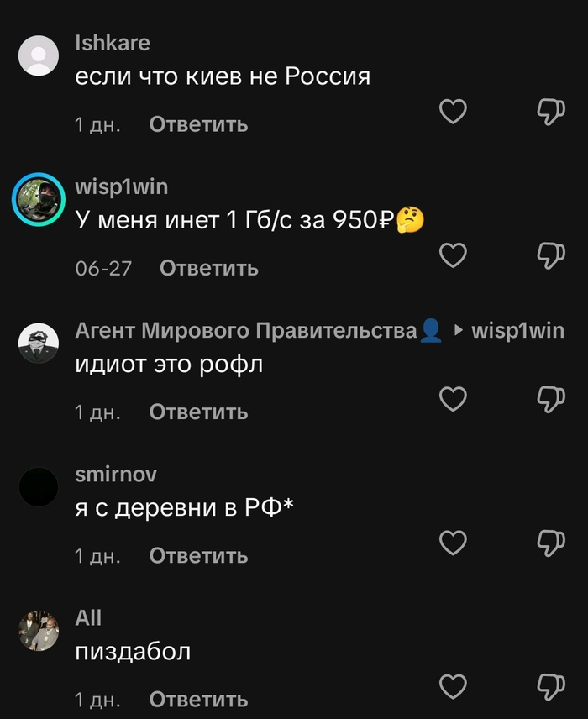Dislike wisp1win's internet price comment
This screenshot has height=719, width=588.
(551, 255)
